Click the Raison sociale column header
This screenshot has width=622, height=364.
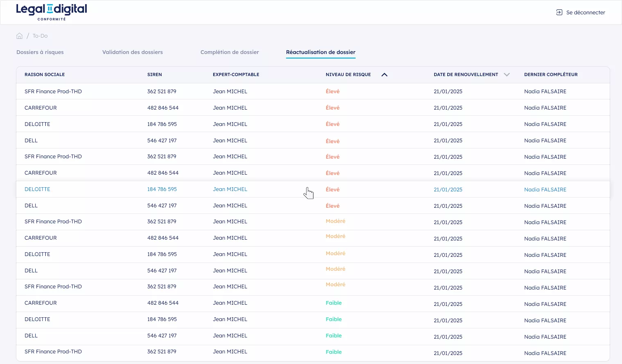[45, 74]
